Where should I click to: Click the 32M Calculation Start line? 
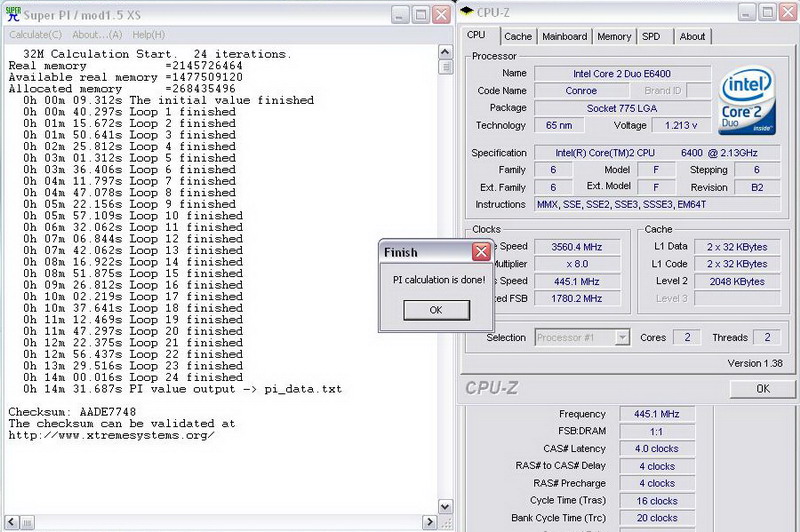[x=157, y=54]
